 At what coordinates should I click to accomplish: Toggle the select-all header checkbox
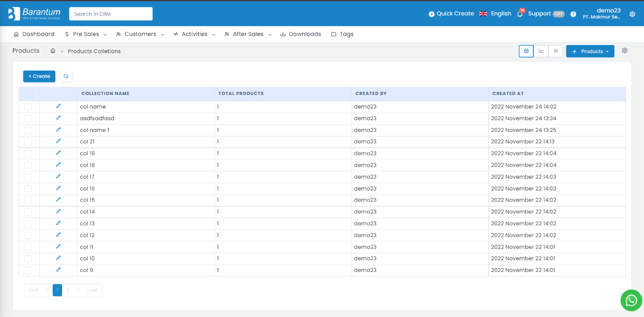[29, 94]
